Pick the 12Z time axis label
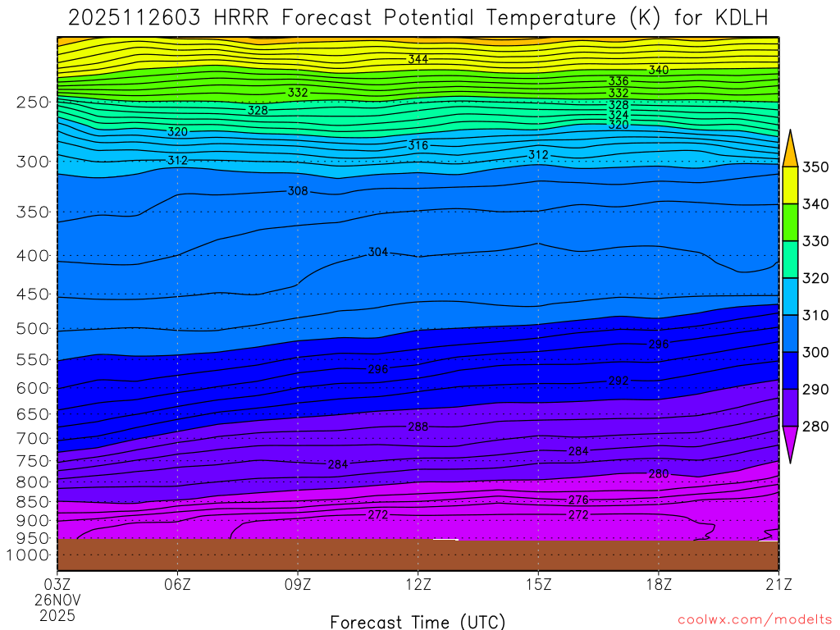Screen dimensions: 840x630 click(x=418, y=584)
